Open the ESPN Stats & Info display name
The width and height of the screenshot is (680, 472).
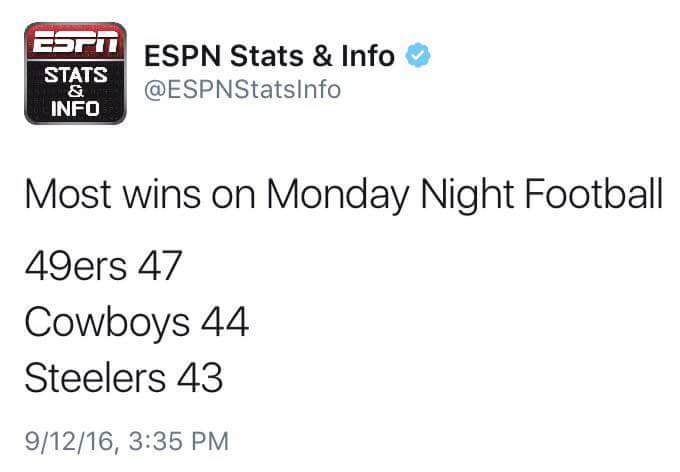pyautogui.click(x=269, y=56)
